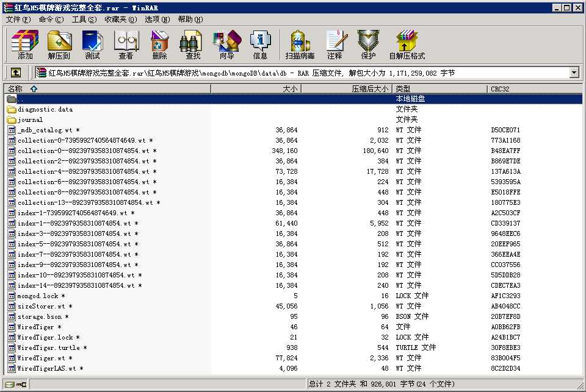Screen dimensions: 586x392
Task: Run the 测试 (Test) archive tool
Action: tap(92, 45)
